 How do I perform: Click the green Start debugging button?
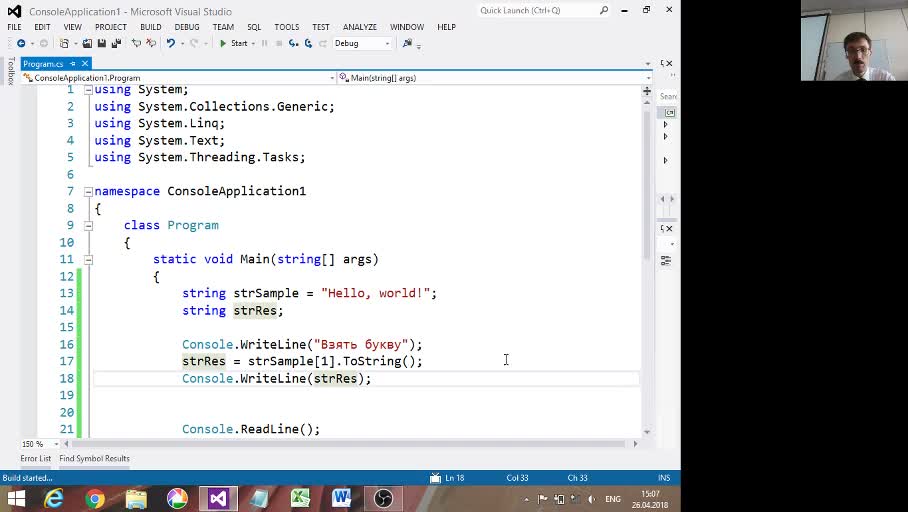[233, 43]
